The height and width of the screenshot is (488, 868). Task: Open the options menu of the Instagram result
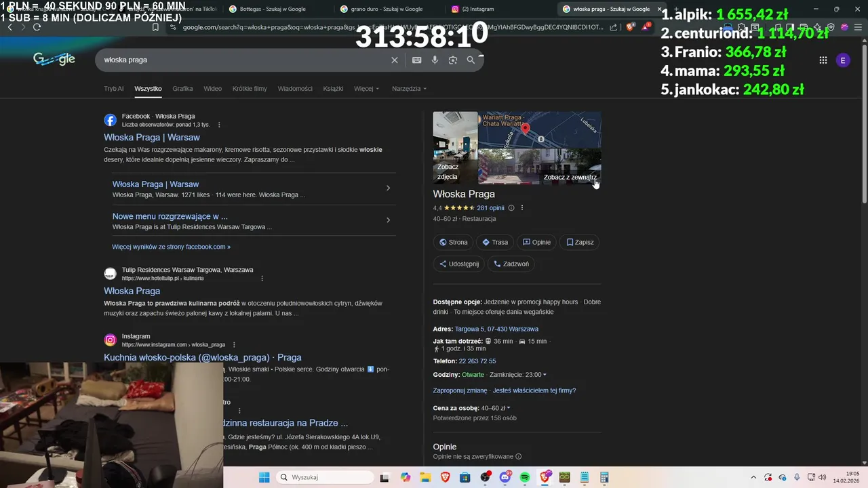point(234,345)
